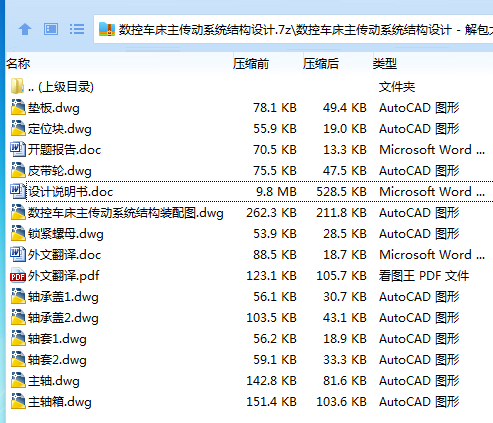Select the 定位块.dwg file icon
The height and width of the screenshot is (423, 493).
[x=18, y=128]
